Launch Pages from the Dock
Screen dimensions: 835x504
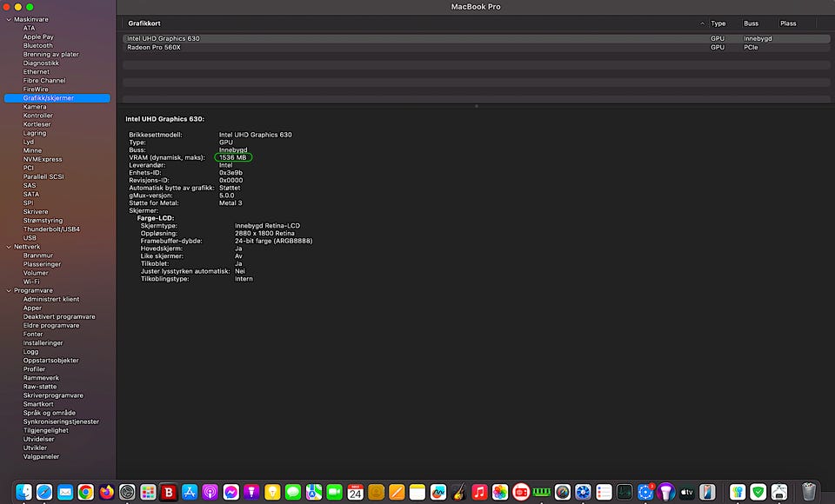(397, 493)
